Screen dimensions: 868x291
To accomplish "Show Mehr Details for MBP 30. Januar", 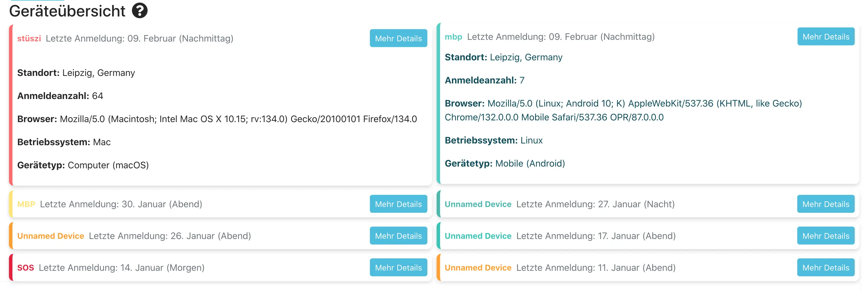I will [x=398, y=204].
